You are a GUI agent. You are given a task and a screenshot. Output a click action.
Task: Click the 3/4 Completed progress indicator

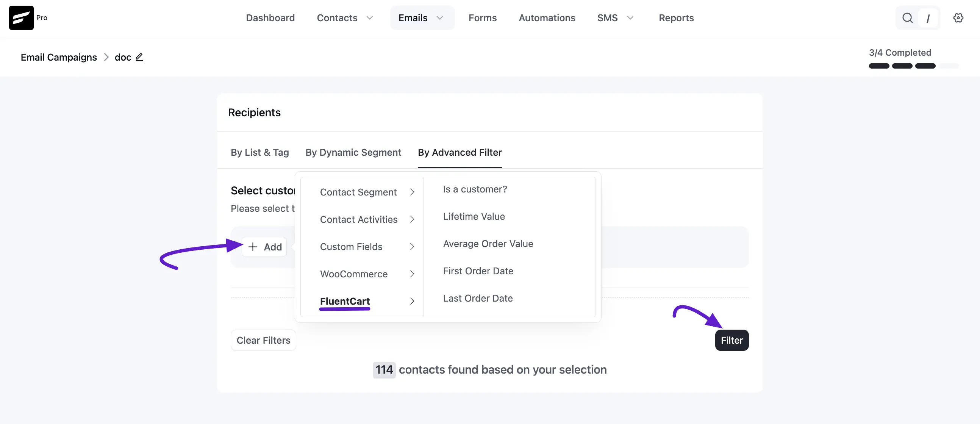point(913,58)
